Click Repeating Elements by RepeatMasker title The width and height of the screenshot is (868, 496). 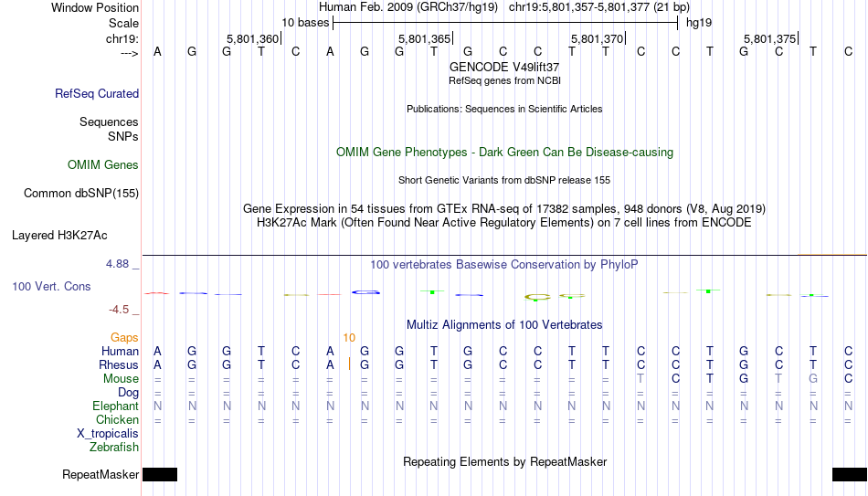pos(504,461)
